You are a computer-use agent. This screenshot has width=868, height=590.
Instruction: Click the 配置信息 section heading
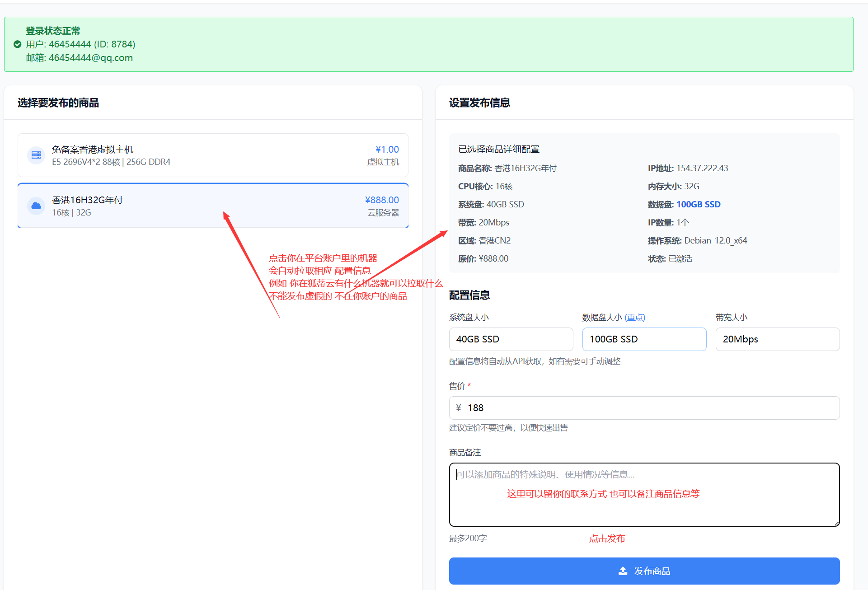469,295
